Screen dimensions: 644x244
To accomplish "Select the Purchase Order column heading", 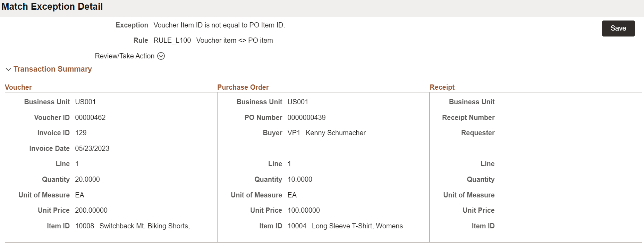I will [x=243, y=87].
